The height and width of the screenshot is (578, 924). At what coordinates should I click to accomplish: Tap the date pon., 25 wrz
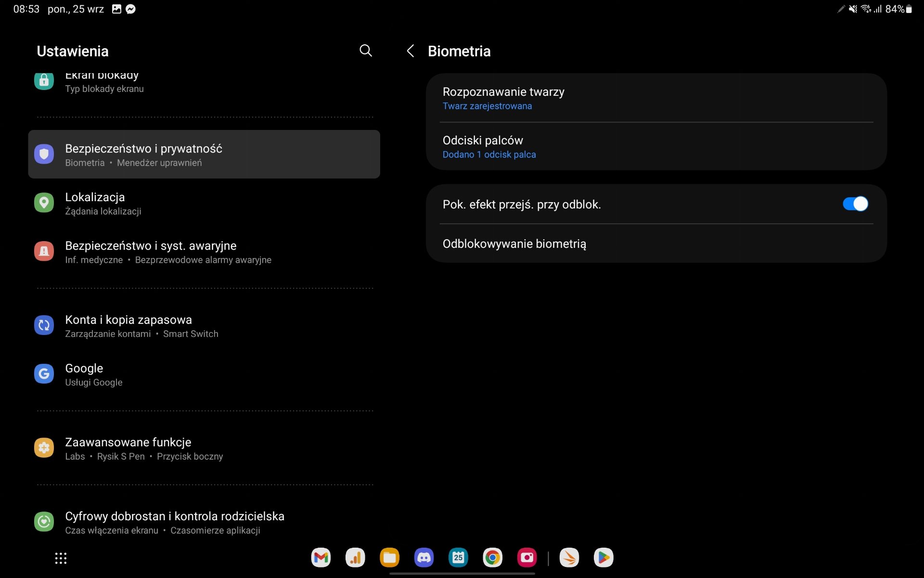click(x=76, y=9)
